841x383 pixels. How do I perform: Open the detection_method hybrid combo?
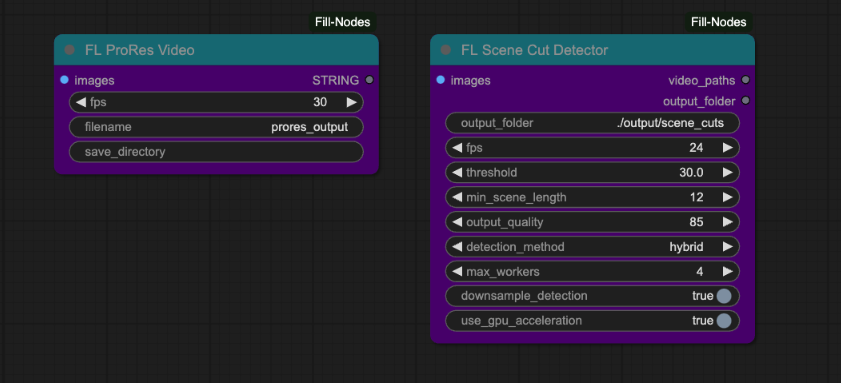point(592,247)
